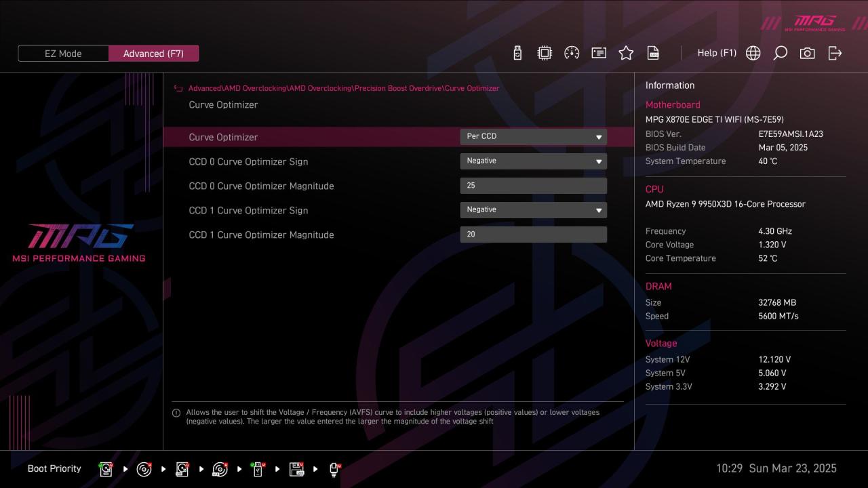Click the System 3.3V value 3.292 V
868x488 pixels.
click(772, 386)
